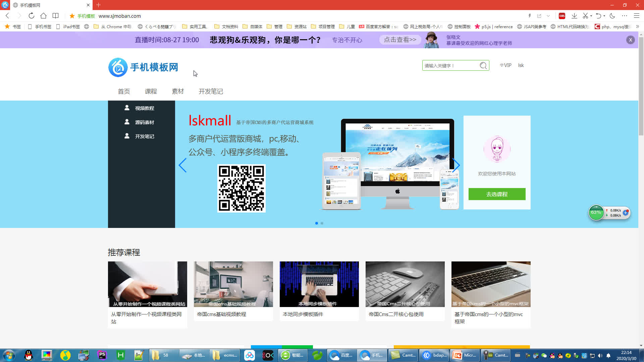Click the 63% memory accelerator ball

pos(596,213)
